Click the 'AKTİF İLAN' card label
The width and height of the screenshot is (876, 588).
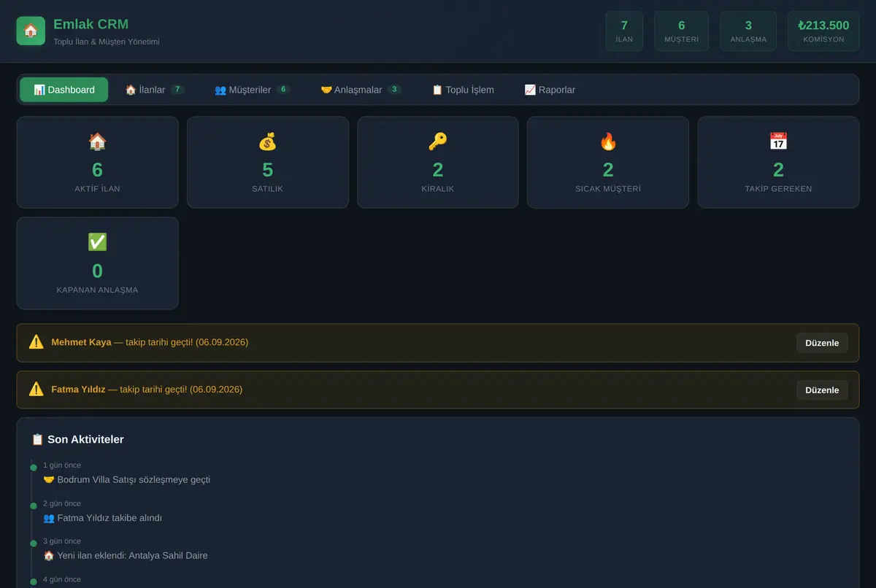click(97, 189)
